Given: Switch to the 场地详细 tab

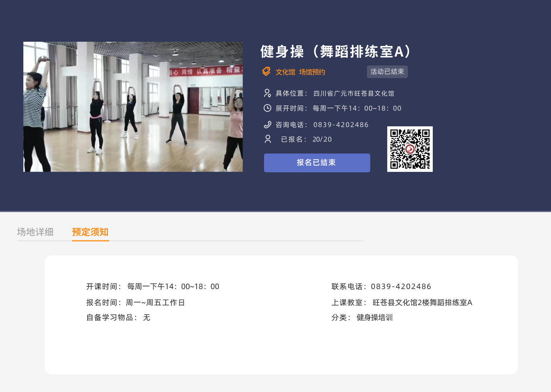Looking at the screenshot, I should [35, 232].
